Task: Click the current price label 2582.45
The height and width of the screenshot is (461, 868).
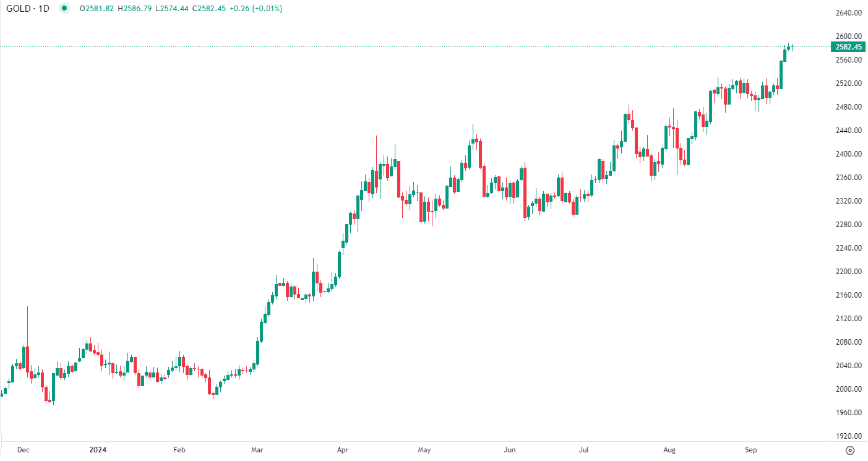Action: pos(848,47)
